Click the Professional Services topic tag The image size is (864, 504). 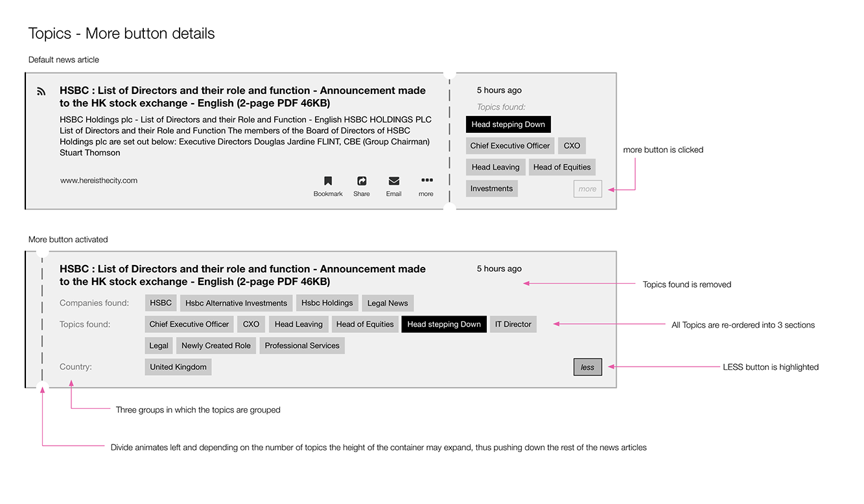click(x=302, y=346)
